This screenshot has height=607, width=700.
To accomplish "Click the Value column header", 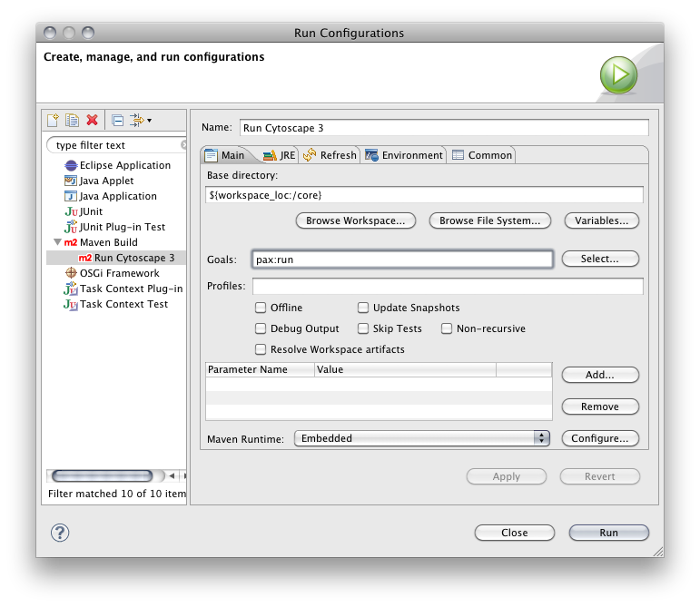I will [x=405, y=369].
